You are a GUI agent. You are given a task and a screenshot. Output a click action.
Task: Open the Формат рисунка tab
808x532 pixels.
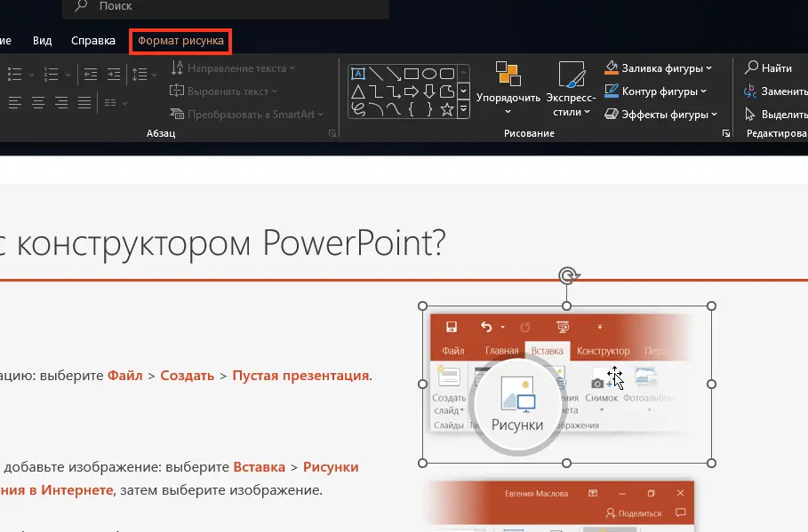click(x=180, y=41)
